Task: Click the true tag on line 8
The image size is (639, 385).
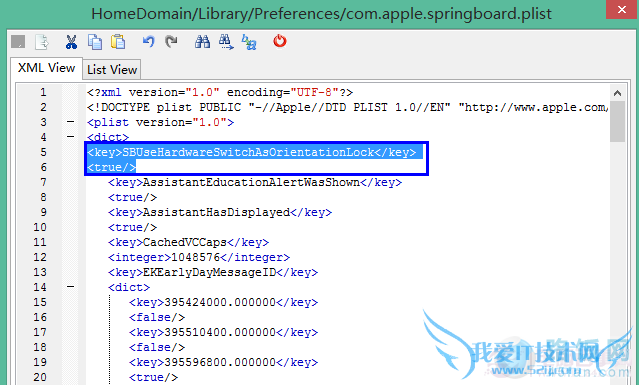Action: [x=132, y=198]
